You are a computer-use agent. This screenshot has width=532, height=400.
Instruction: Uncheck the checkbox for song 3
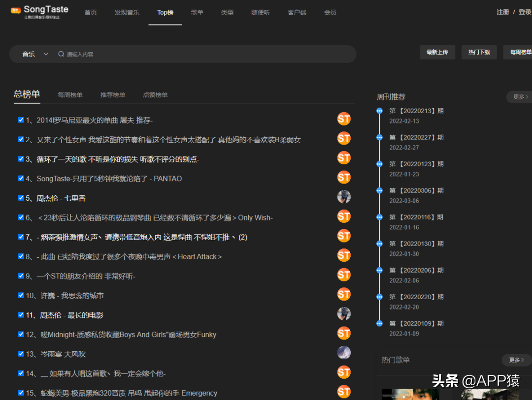(21, 158)
